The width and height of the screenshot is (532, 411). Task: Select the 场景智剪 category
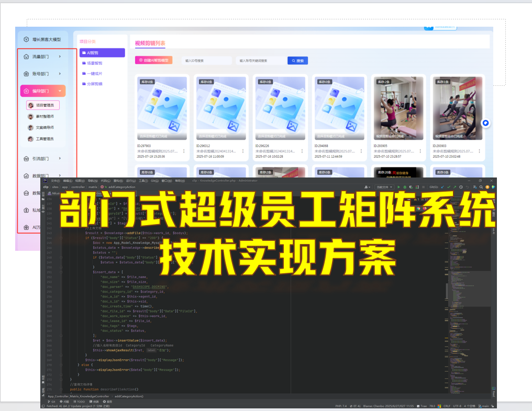92,63
